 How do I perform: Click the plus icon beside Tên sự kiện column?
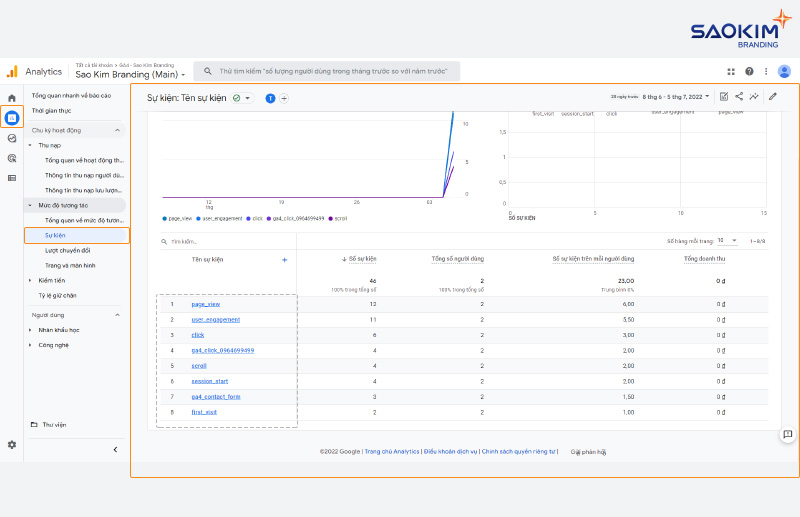coord(285,260)
